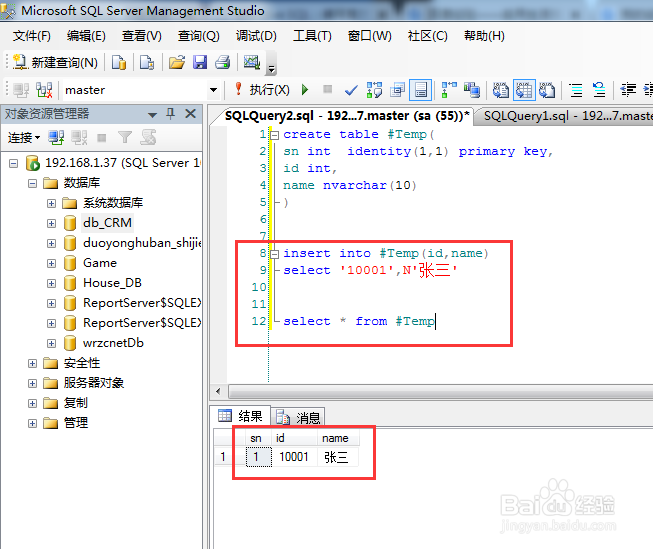
Task: Click the Cancel executing query stop icon
Action: pyautogui.click(x=328, y=89)
